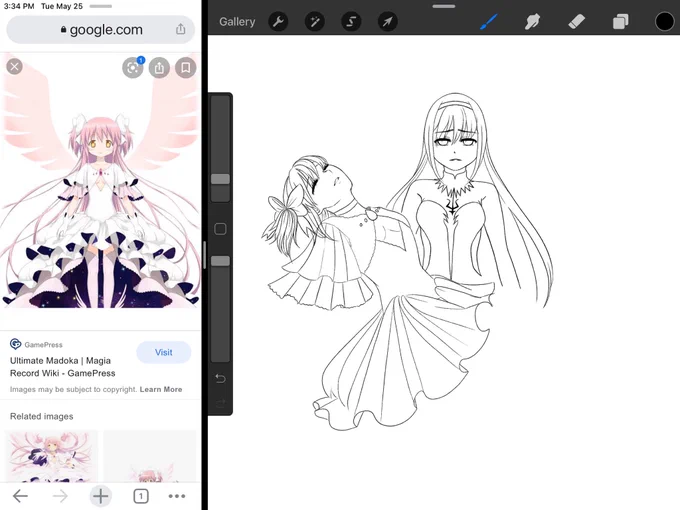
Task: Open second related image thumbnail
Action: click(x=150, y=456)
